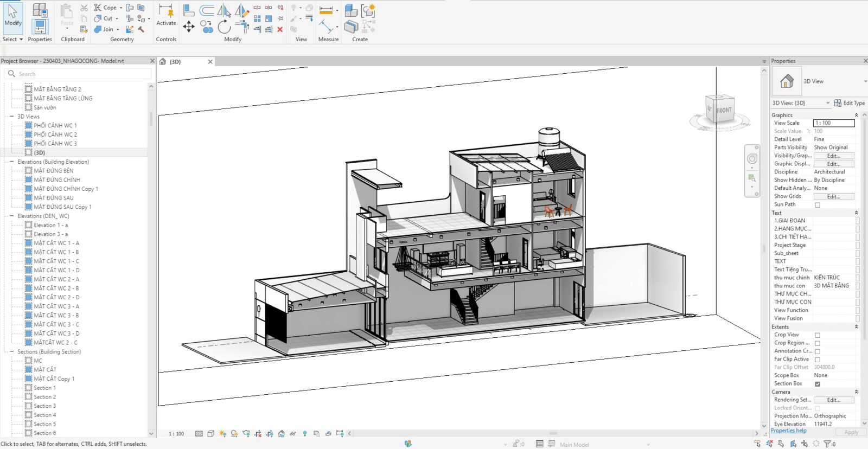
Task: Open the Properties palette button in ribbon
Action: (40, 27)
